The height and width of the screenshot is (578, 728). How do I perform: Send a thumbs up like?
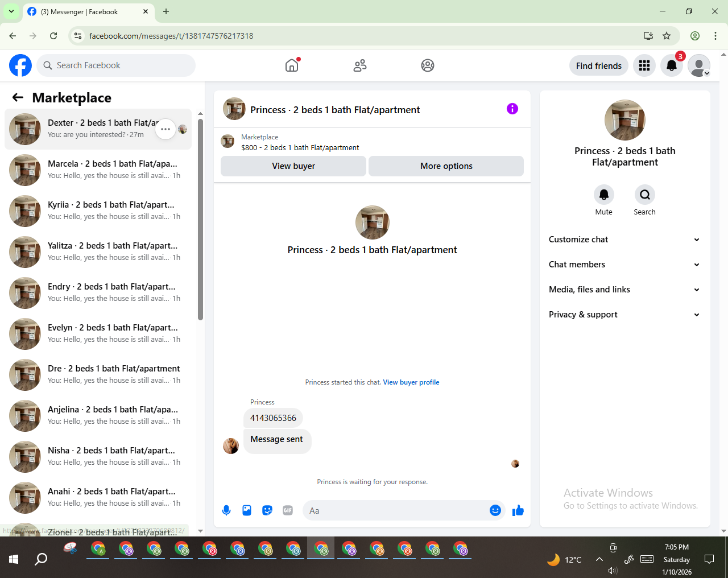[518, 510]
